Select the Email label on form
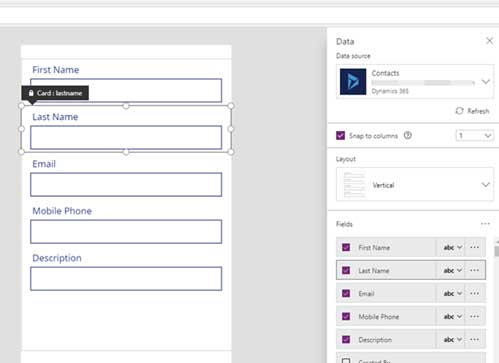 pyautogui.click(x=44, y=164)
